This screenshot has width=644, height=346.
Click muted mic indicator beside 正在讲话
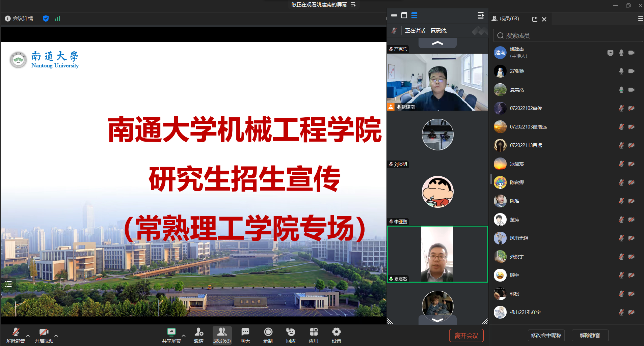coord(394,30)
